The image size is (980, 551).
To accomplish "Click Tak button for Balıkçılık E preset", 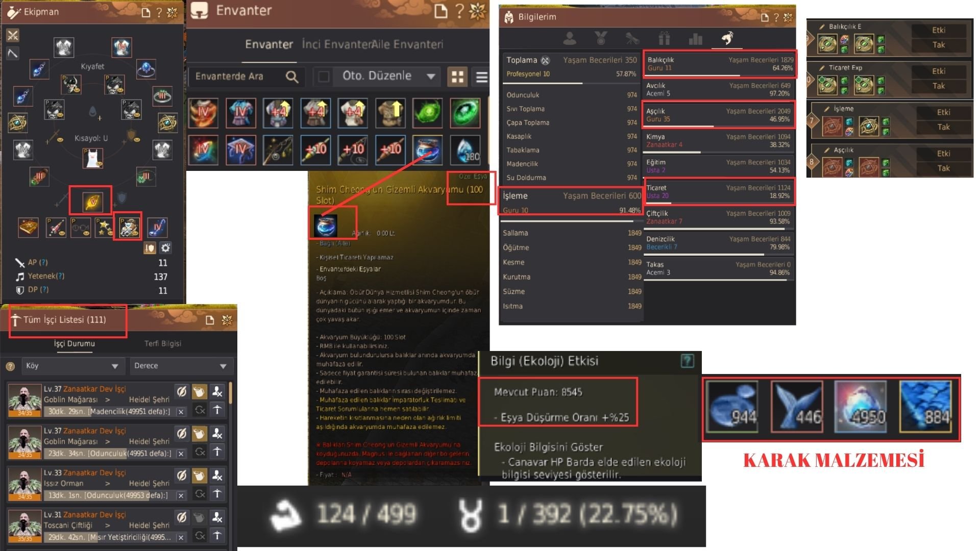I will tap(938, 45).
